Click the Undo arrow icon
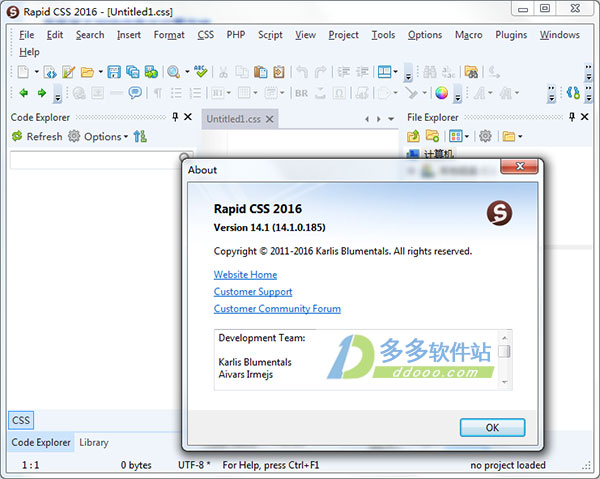 click(x=302, y=72)
